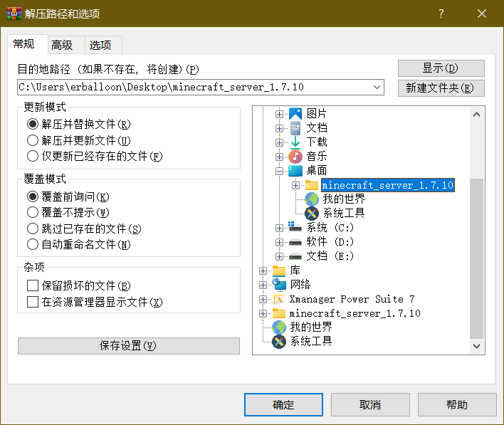Click the 库 library folder icon
This screenshot has width=504, height=425.
tap(279, 271)
